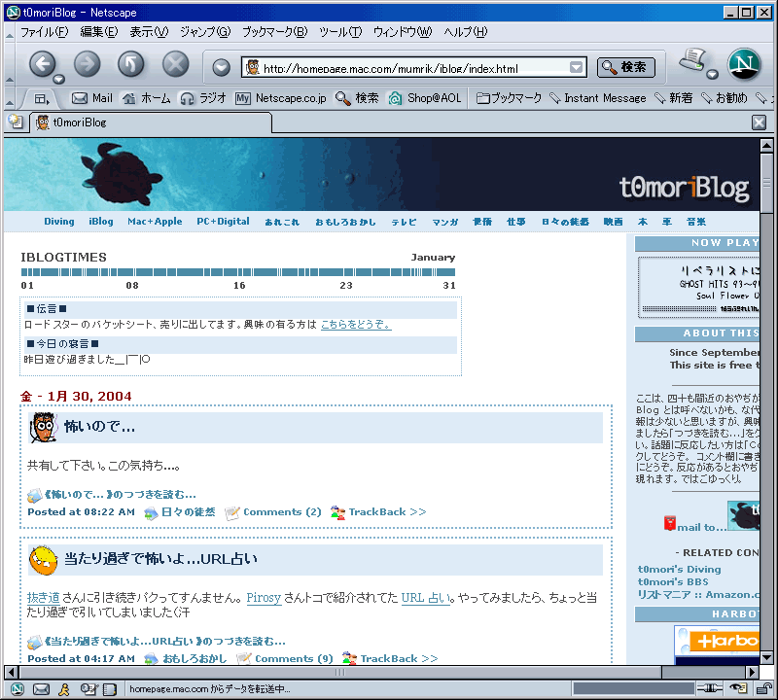Click the Forward navigation arrow

pyautogui.click(x=87, y=64)
